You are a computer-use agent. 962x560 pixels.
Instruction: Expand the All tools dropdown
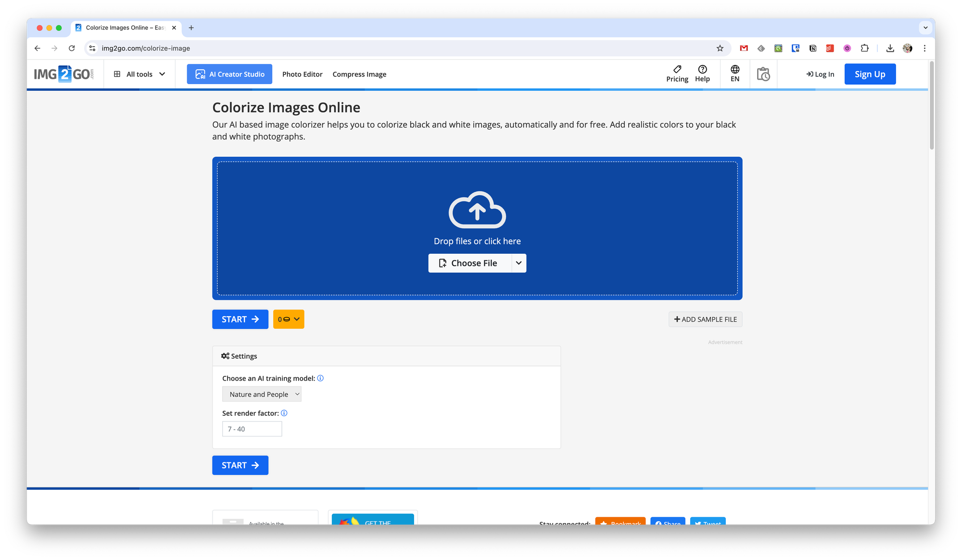pos(139,74)
